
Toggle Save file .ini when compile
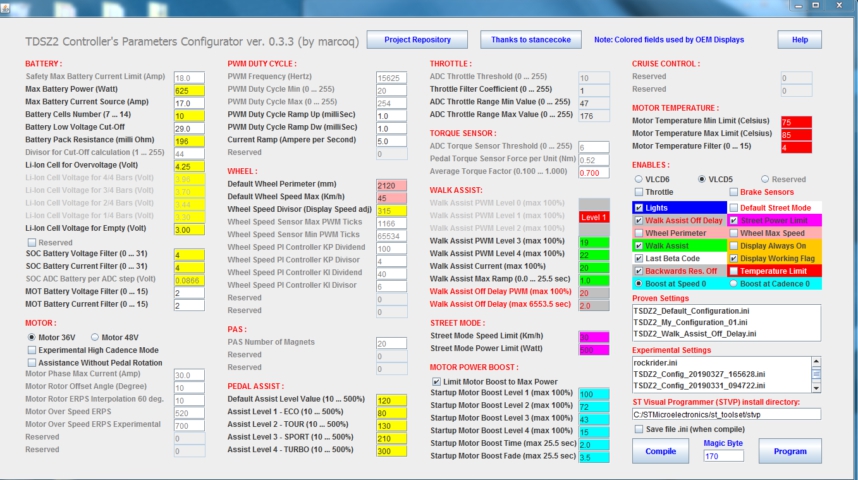[639, 429]
